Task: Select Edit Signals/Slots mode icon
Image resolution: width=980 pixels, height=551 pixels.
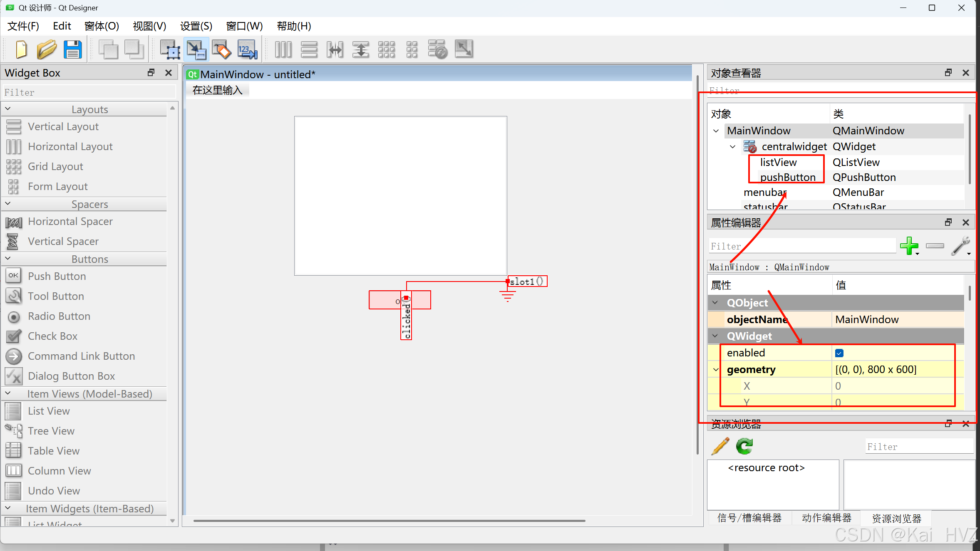Action: [196, 49]
